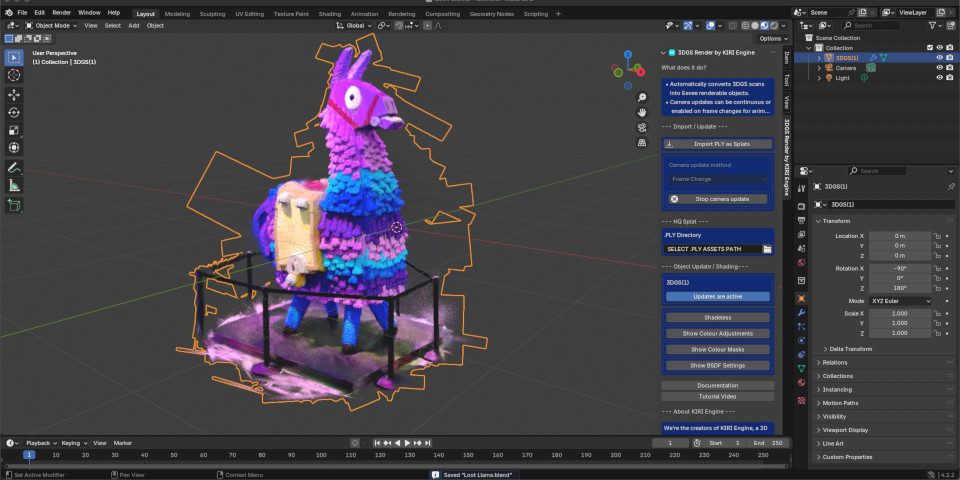Click the zoom magnifier viewport icon
This screenshot has width=960, height=480.
[x=642, y=98]
